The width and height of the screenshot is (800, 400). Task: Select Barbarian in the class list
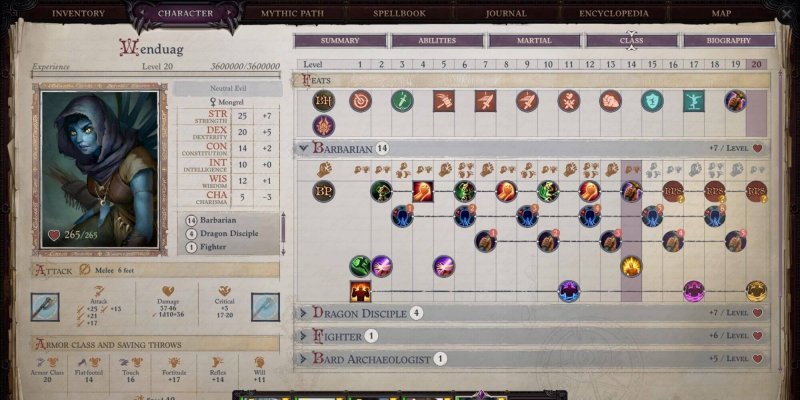pos(217,220)
